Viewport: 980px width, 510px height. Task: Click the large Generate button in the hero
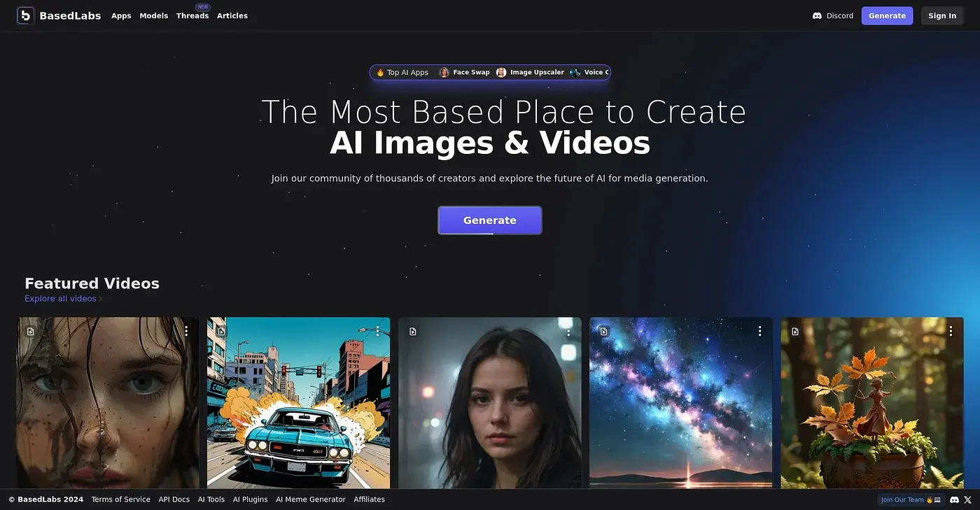pyautogui.click(x=490, y=220)
